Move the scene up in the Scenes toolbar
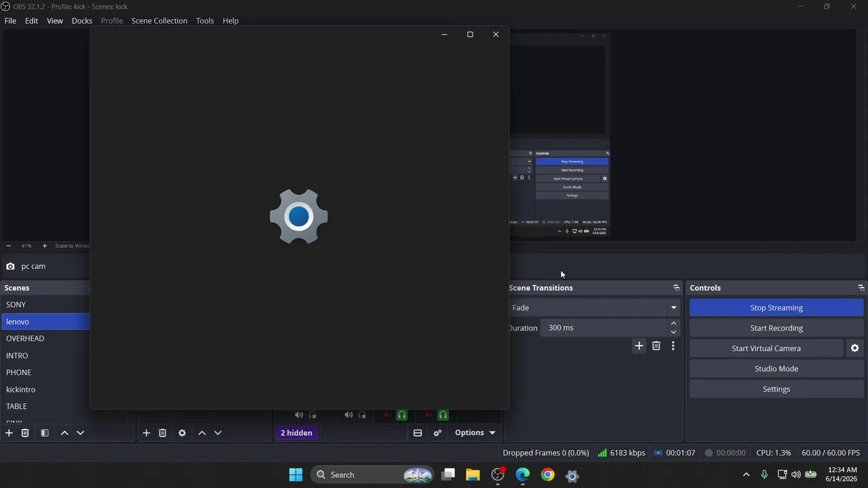868x488 pixels. coord(64,432)
